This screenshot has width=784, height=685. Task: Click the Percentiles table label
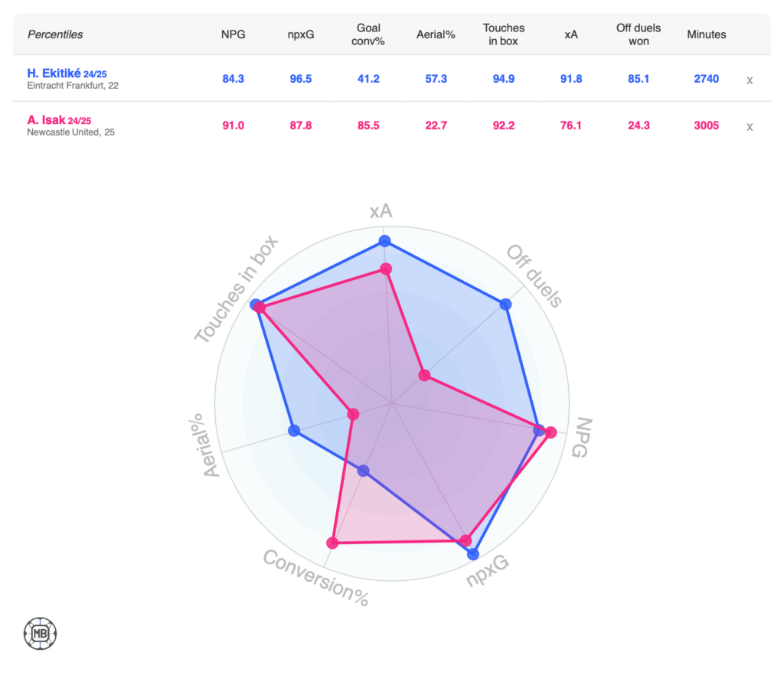coord(55,34)
